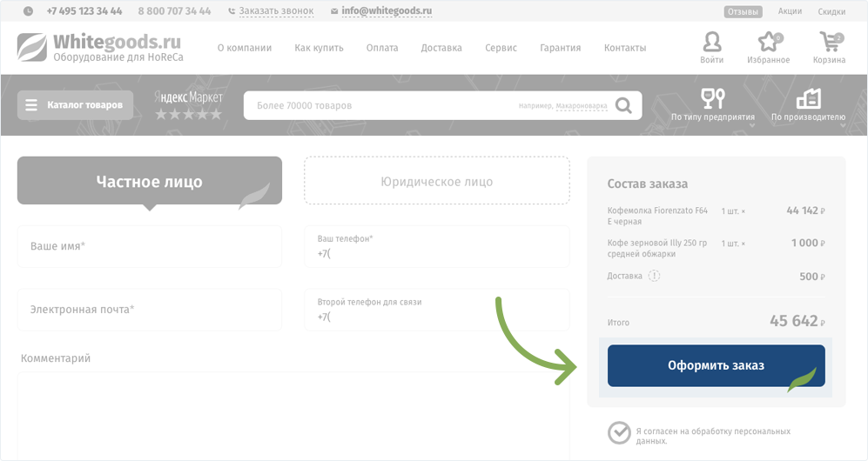Open the Доставка menu item
This screenshot has height=461, width=868.
tap(441, 48)
